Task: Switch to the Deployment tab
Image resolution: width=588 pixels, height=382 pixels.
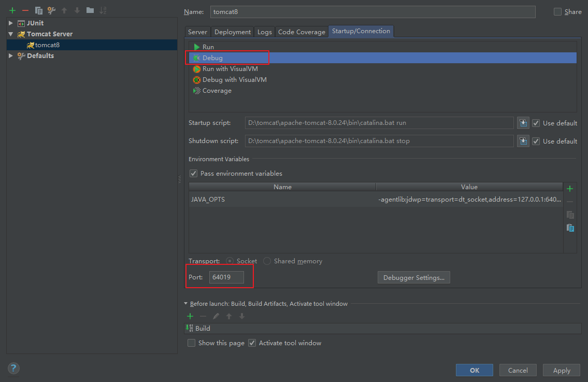Action: point(232,31)
